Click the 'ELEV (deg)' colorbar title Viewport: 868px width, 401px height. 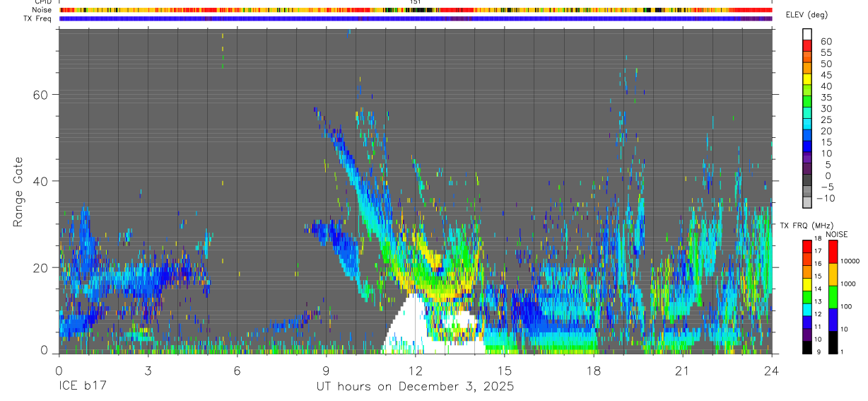coord(807,15)
